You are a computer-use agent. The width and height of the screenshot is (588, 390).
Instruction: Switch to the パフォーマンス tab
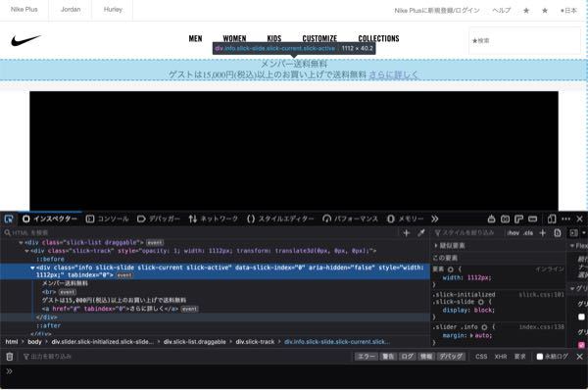(350, 219)
